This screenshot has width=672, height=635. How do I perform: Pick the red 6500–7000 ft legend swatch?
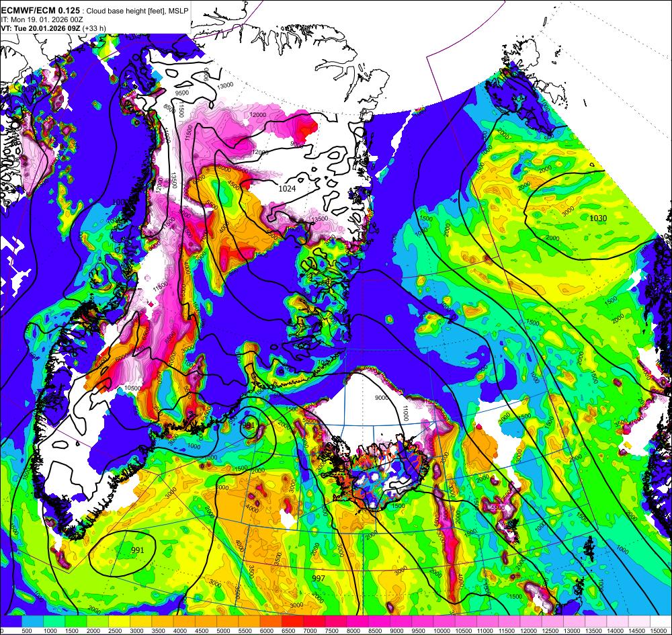293,621
